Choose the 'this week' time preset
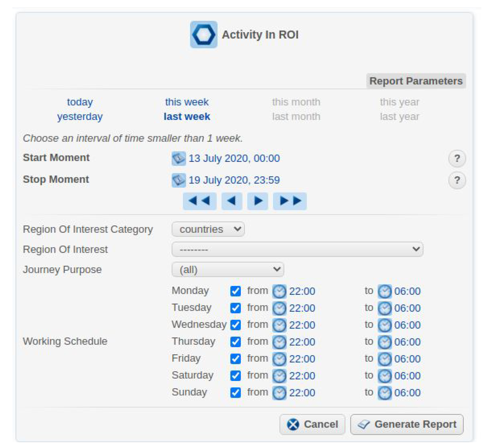487x448 pixels. (x=187, y=102)
